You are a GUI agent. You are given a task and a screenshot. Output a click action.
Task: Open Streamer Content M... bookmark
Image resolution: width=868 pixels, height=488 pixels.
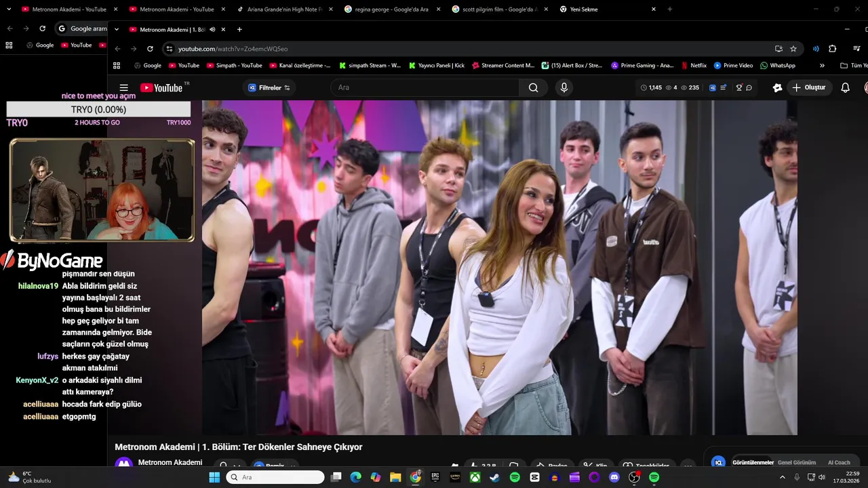point(503,66)
